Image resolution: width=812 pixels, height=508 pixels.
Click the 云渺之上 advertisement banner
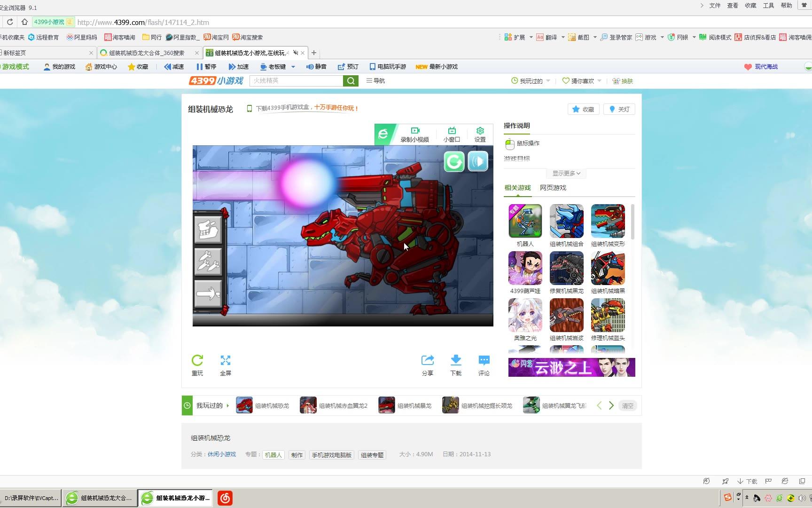click(572, 367)
